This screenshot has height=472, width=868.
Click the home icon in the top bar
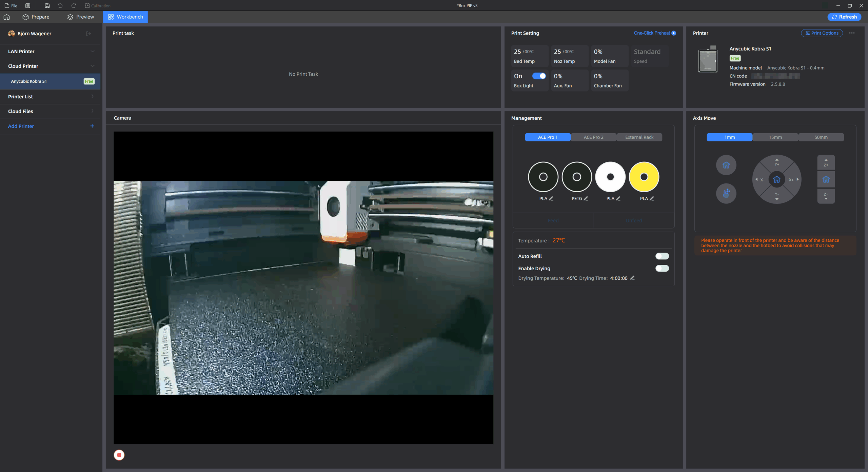pos(7,17)
